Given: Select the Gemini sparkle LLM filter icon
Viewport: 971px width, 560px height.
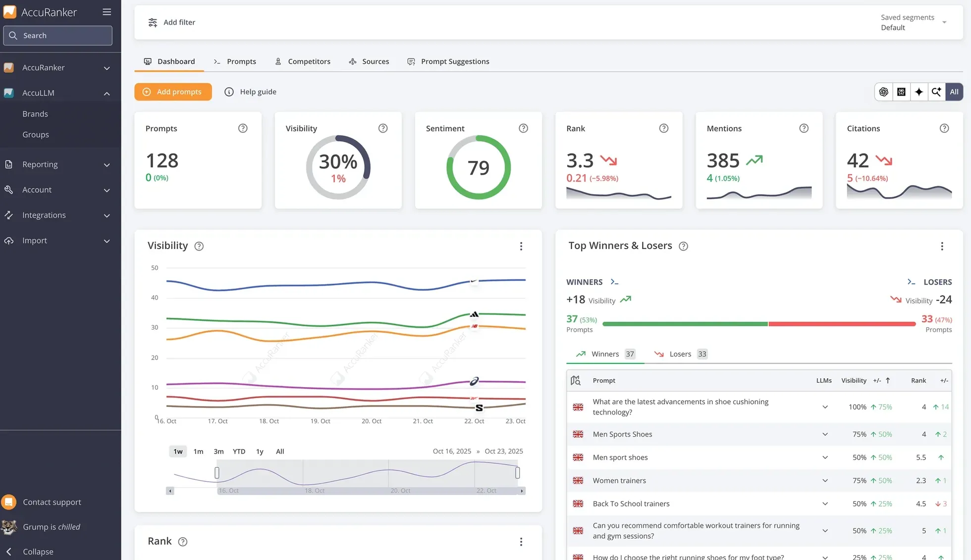Looking at the screenshot, I should [x=919, y=92].
